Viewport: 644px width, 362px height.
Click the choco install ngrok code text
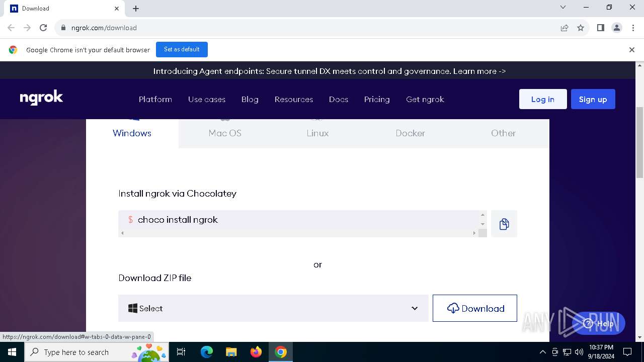click(178, 220)
